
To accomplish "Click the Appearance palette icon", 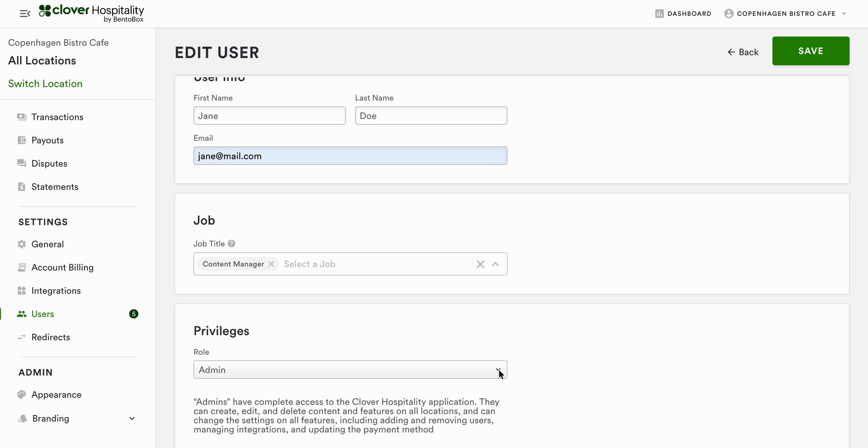I will click(22, 395).
